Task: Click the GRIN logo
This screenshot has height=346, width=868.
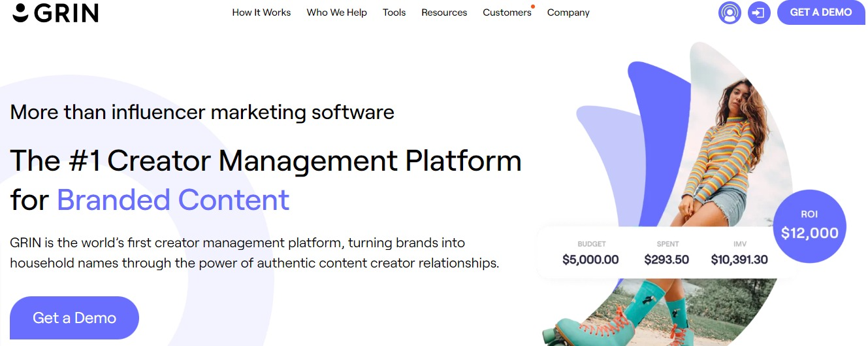Action: [56, 12]
